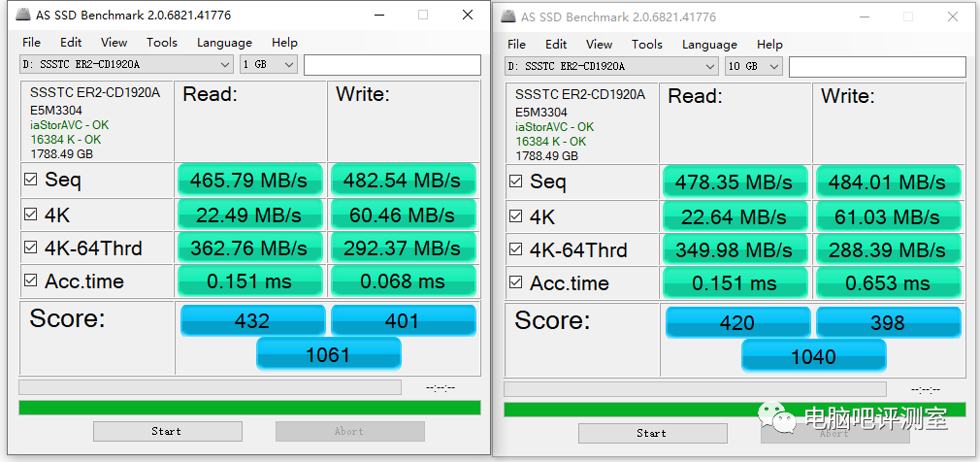Uncheck Seq test in left window
Image resolution: width=980 pixels, height=462 pixels.
[x=30, y=181]
